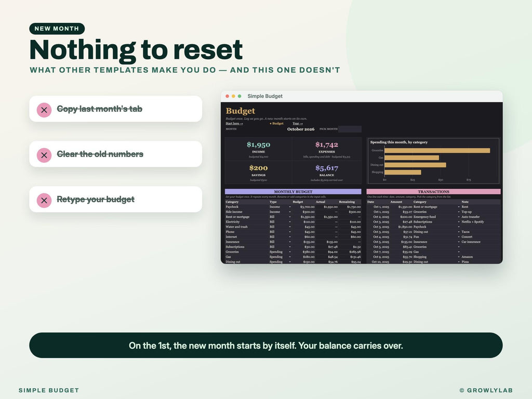Click the X icon beside Retype your budget
532x399 pixels.
(44, 200)
